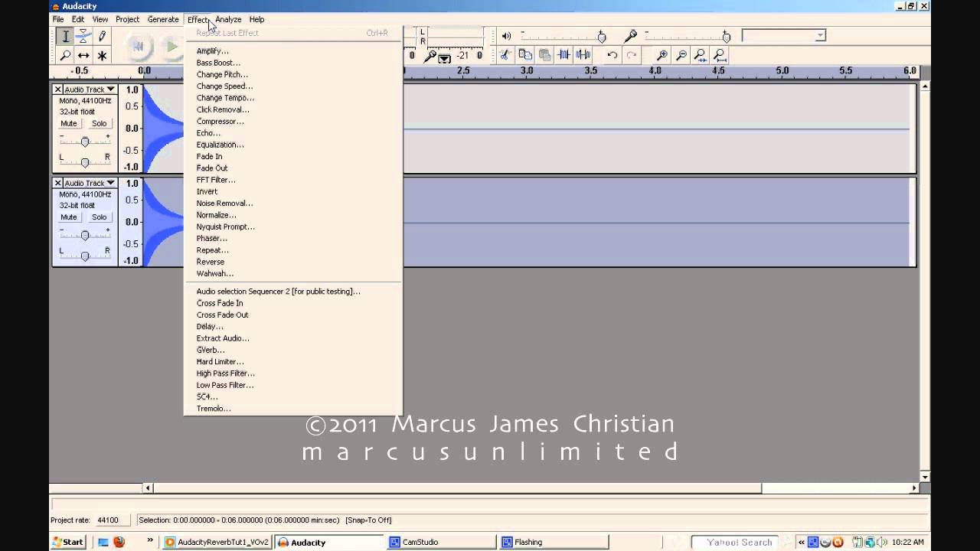980x551 pixels.
Task: Open the second Audio Track dropdown menu
Action: pos(90,183)
